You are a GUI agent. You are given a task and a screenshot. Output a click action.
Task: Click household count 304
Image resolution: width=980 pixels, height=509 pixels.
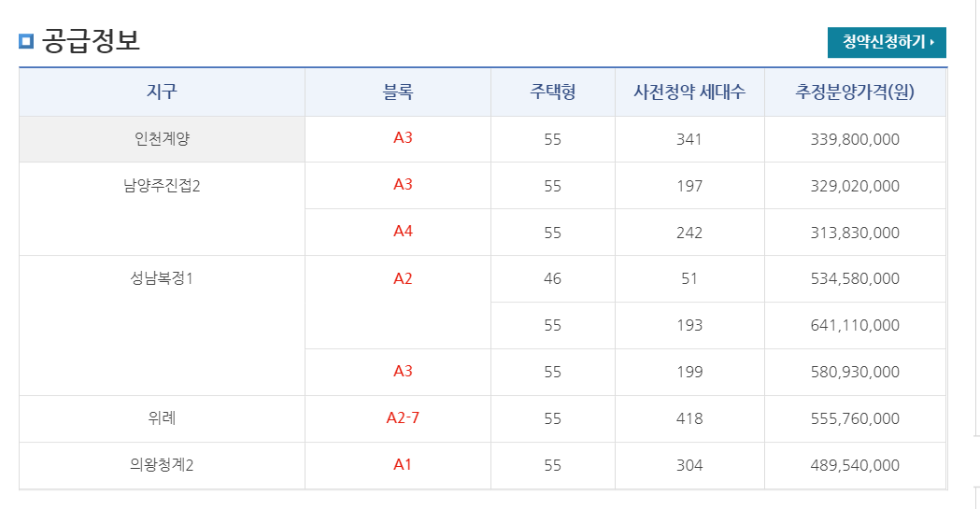click(x=689, y=465)
